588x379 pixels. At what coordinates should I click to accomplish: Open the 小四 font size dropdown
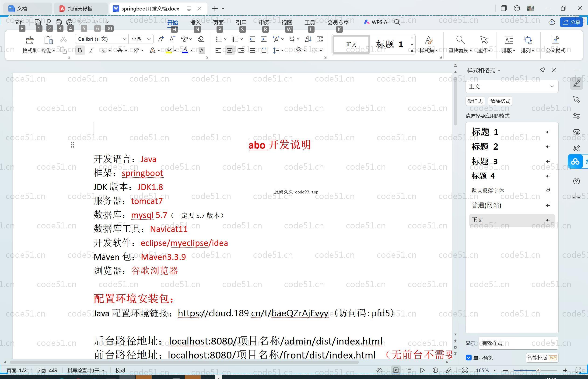[x=149, y=39]
